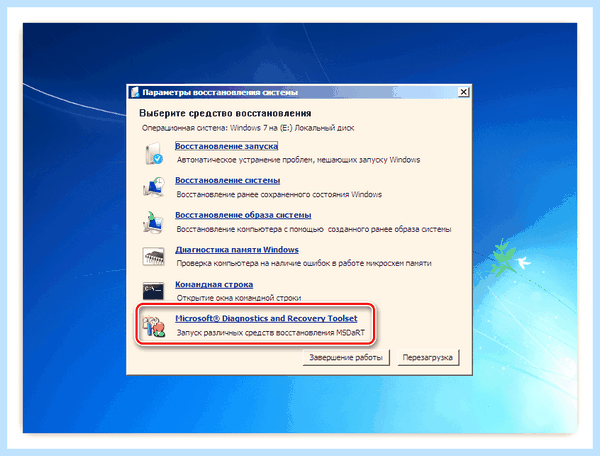Click the dialog title bar icon

coord(134,92)
